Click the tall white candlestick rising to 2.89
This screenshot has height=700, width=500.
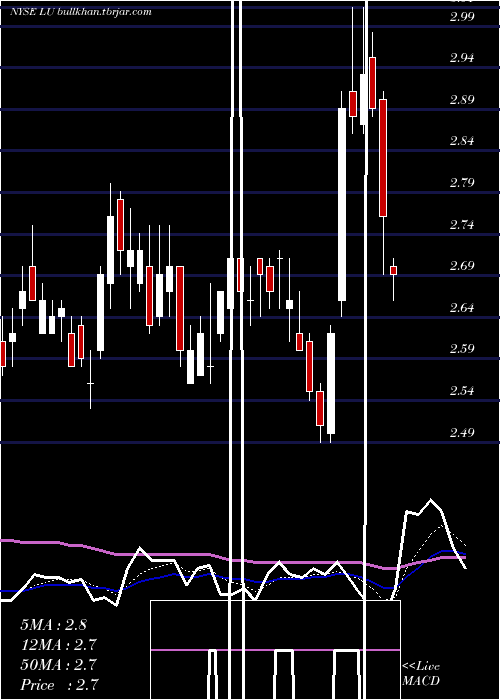(x=342, y=204)
